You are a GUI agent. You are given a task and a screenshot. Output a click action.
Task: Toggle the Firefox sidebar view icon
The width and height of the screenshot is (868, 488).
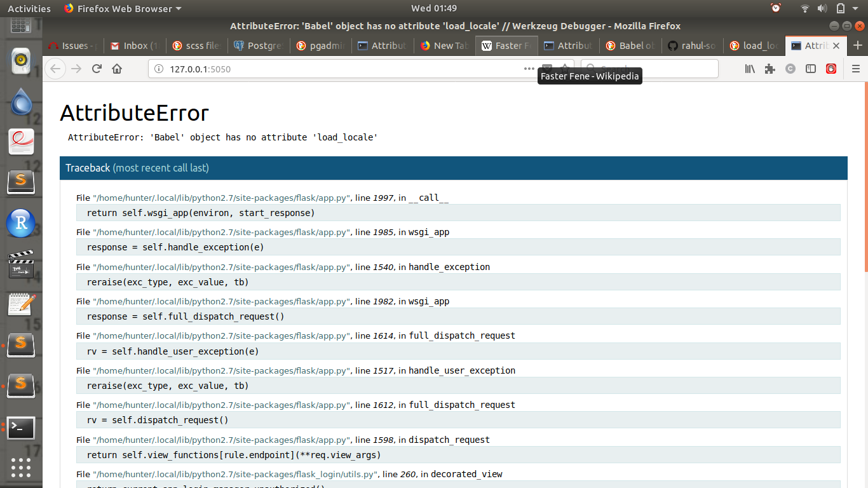pos(811,69)
